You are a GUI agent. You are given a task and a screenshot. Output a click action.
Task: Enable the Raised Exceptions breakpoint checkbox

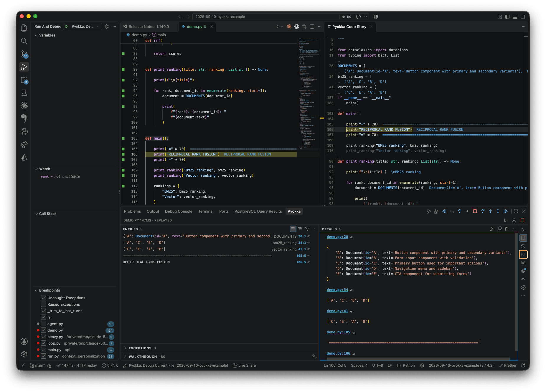coord(44,304)
